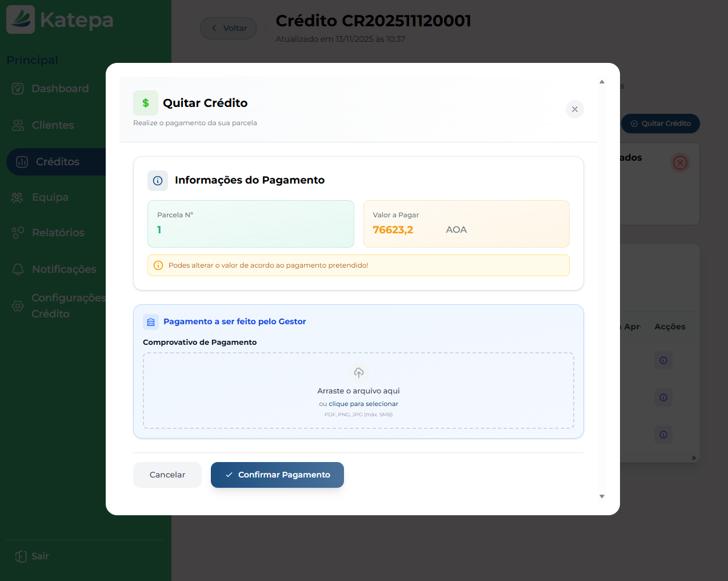The height and width of the screenshot is (581, 728).
Task: Click the scrollbar down arrow
Action: point(602,496)
